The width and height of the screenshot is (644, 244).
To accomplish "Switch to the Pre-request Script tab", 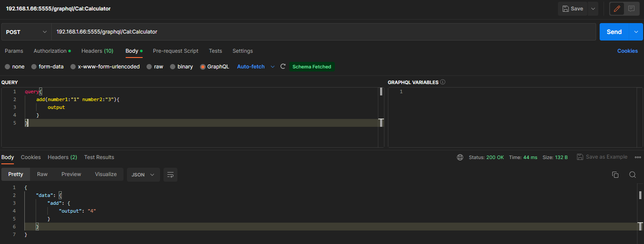I will 175,51.
